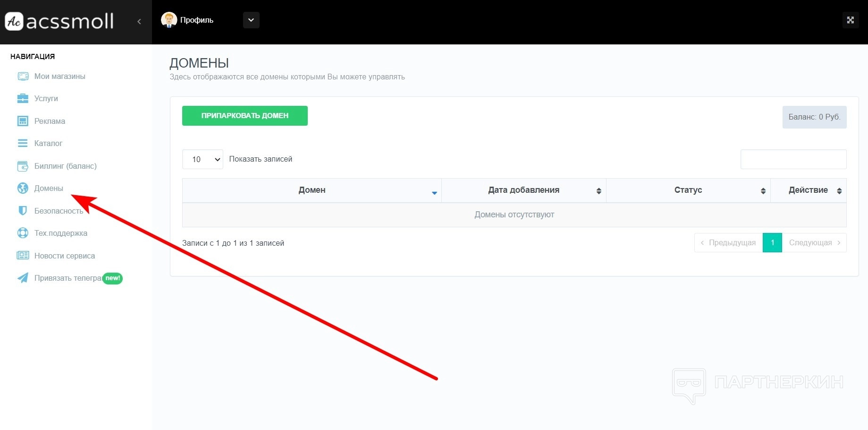This screenshot has width=868, height=430.
Task: Click the Telegram paper plane icon
Action: 23,278
